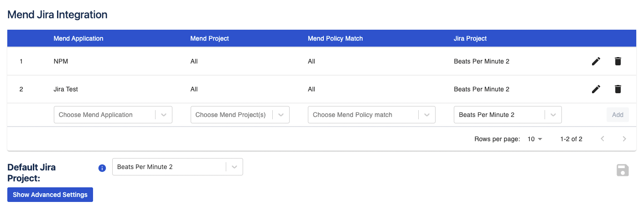Change the rows per page selector
This screenshot has height=212, width=644.
[x=535, y=139]
